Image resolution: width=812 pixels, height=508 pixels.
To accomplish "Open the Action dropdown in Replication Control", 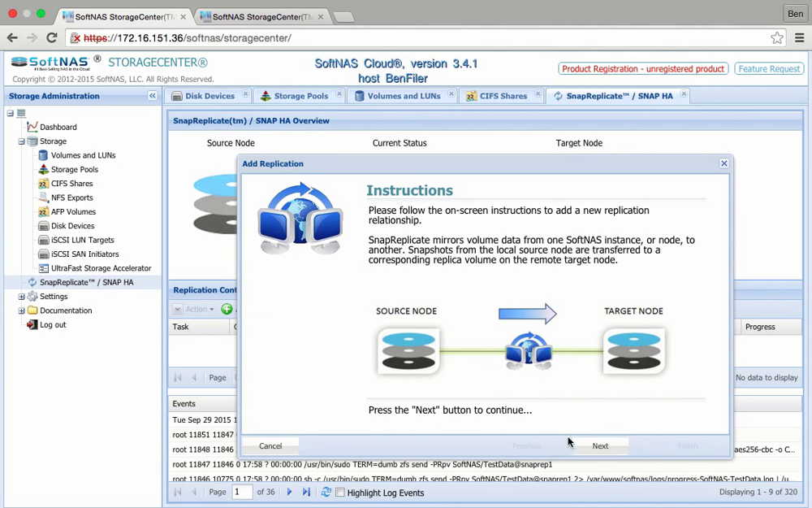I will coord(194,309).
